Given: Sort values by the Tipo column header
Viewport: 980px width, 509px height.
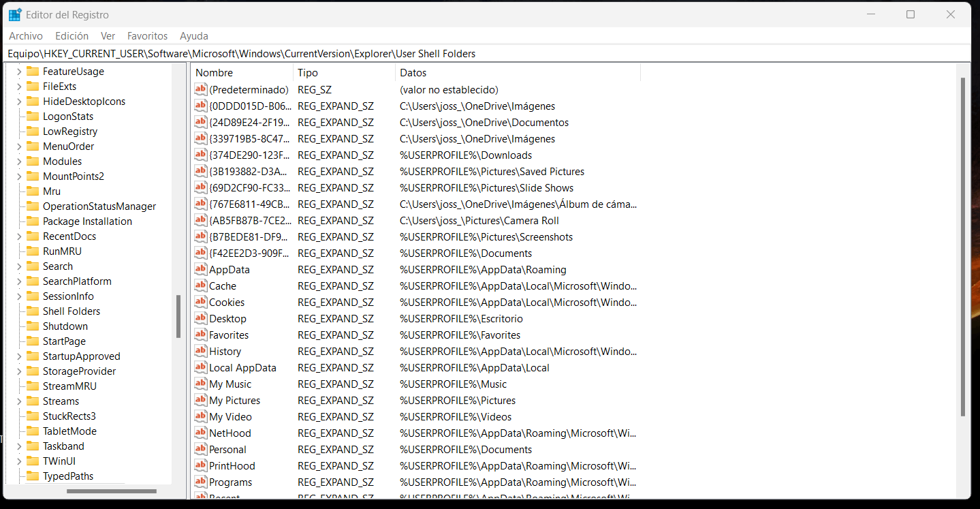Looking at the screenshot, I should (x=344, y=72).
